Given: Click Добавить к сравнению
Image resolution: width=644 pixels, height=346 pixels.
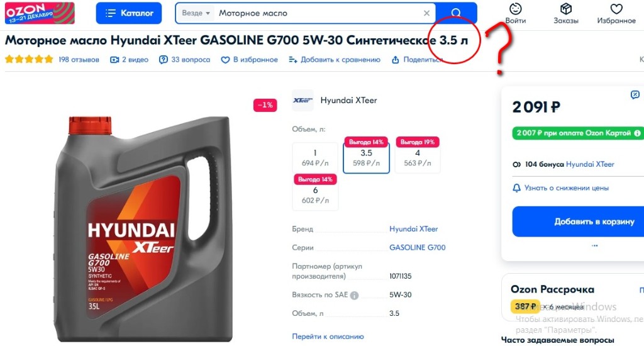Looking at the screenshot, I should point(335,60).
